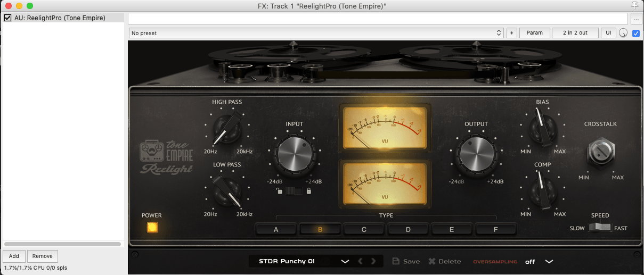Click the pin window icon in title bar

[634, 5]
